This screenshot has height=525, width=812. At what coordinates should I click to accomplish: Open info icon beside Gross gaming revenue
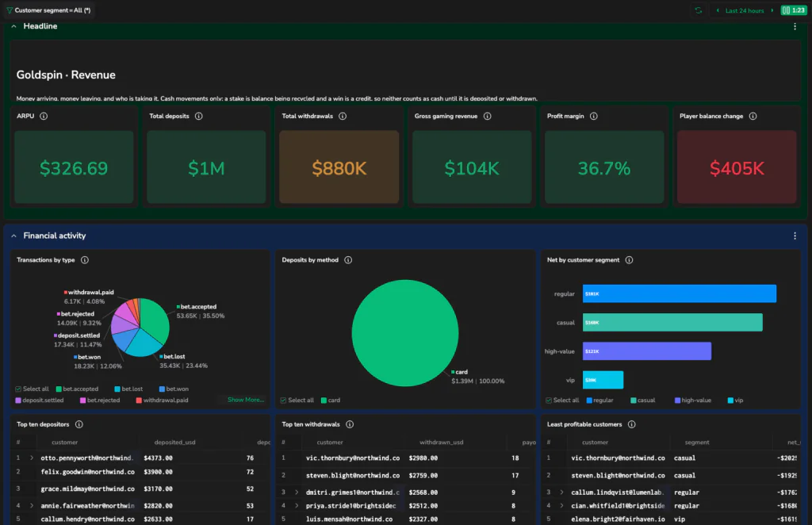(487, 116)
